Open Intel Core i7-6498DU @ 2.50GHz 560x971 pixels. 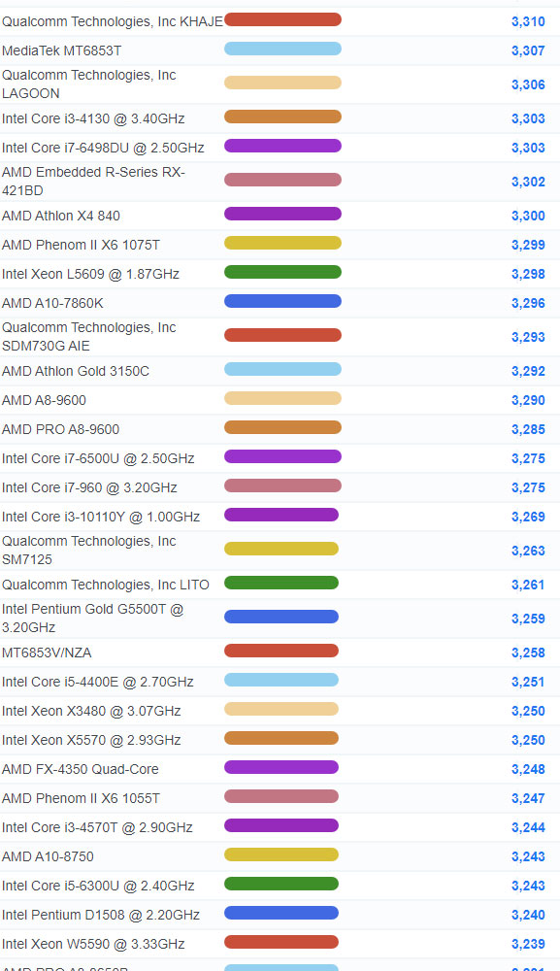(103, 148)
